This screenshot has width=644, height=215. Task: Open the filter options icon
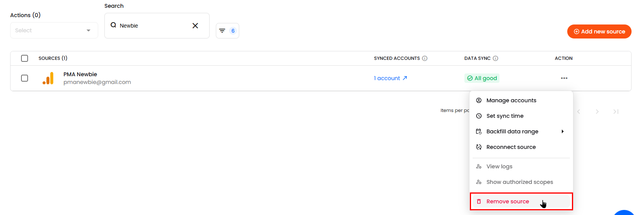[x=222, y=31]
